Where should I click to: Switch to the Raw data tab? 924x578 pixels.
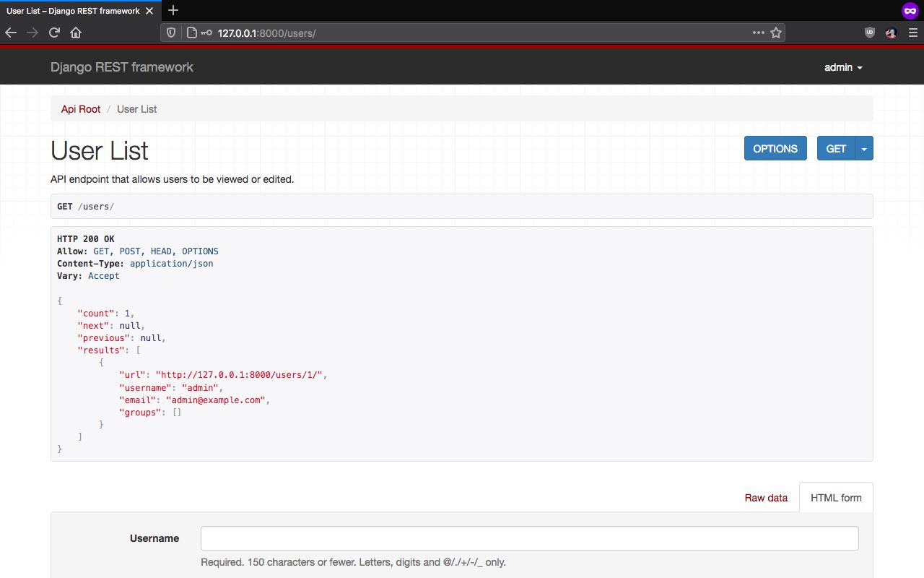point(766,498)
